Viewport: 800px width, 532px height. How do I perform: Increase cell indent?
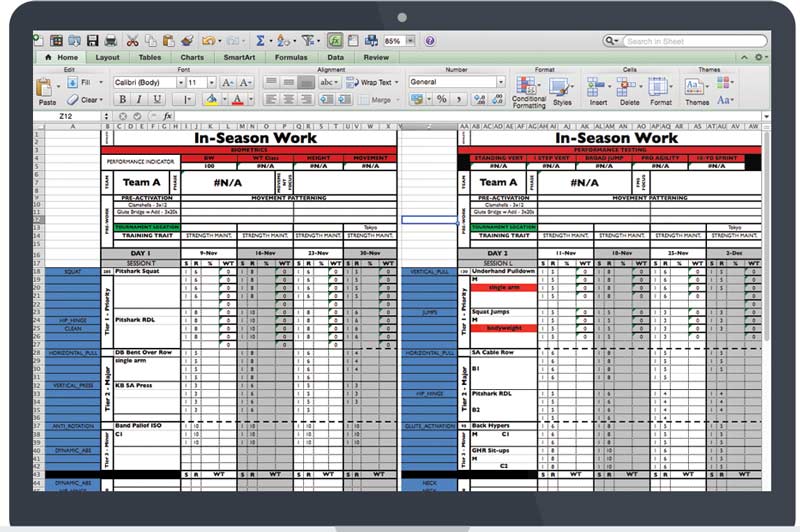[x=345, y=99]
